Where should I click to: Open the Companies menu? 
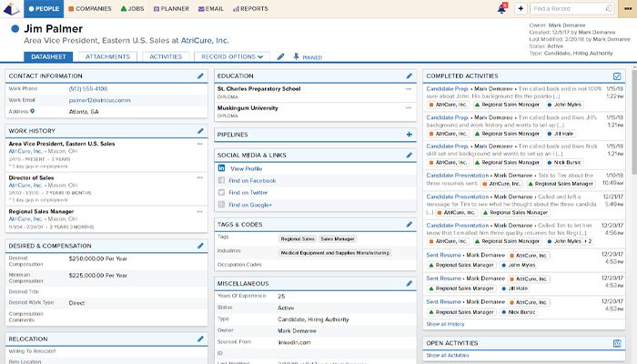tap(89, 8)
